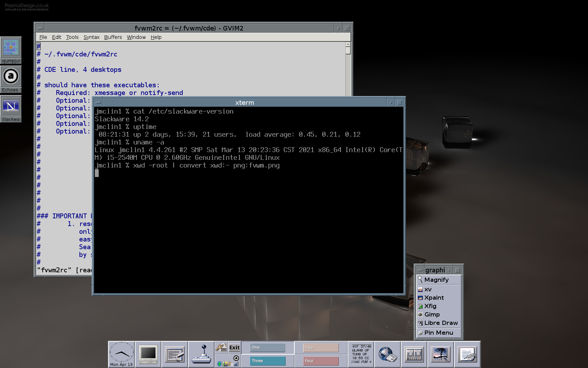Click the lock screen padlock icon

pos(221,348)
